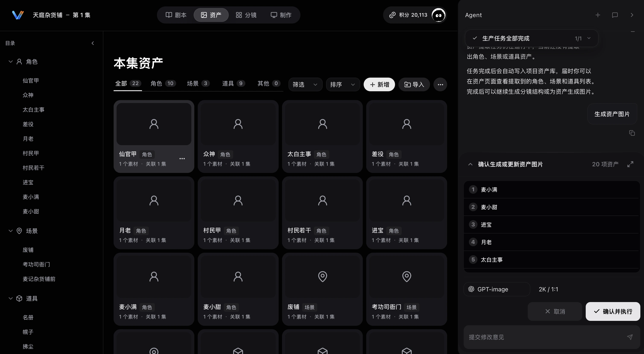
Task: Select 拂尘 in the sidebar tree
Action: click(28, 347)
